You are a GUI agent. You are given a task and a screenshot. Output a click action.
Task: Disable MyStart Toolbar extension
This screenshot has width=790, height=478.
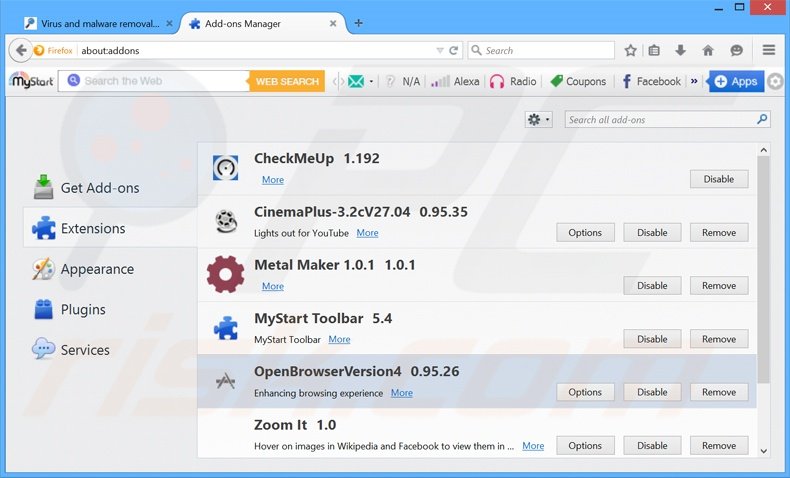[x=652, y=339]
